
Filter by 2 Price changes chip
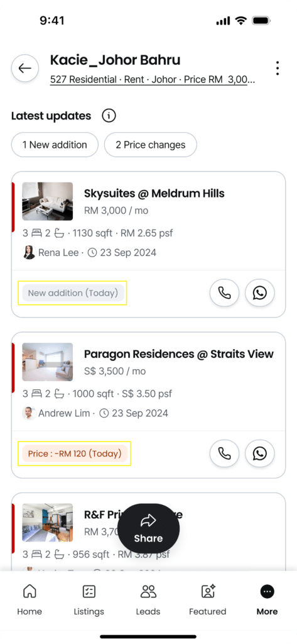click(x=151, y=145)
